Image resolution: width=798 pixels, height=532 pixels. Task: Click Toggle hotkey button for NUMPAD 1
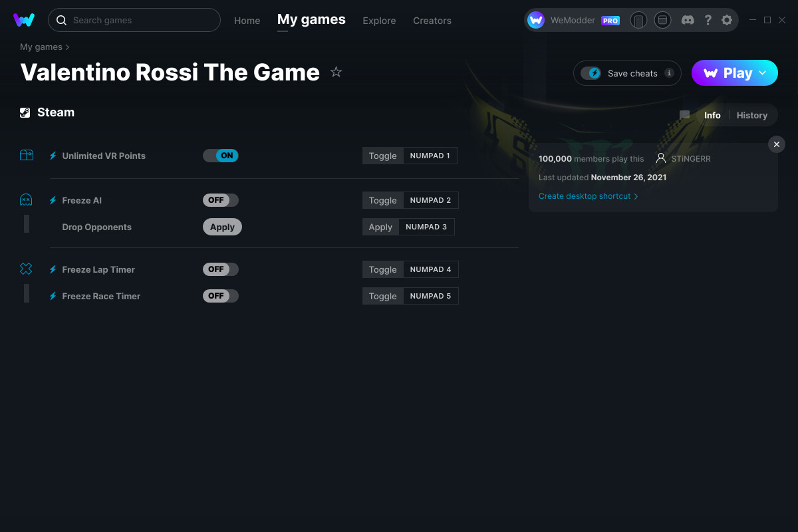point(382,156)
